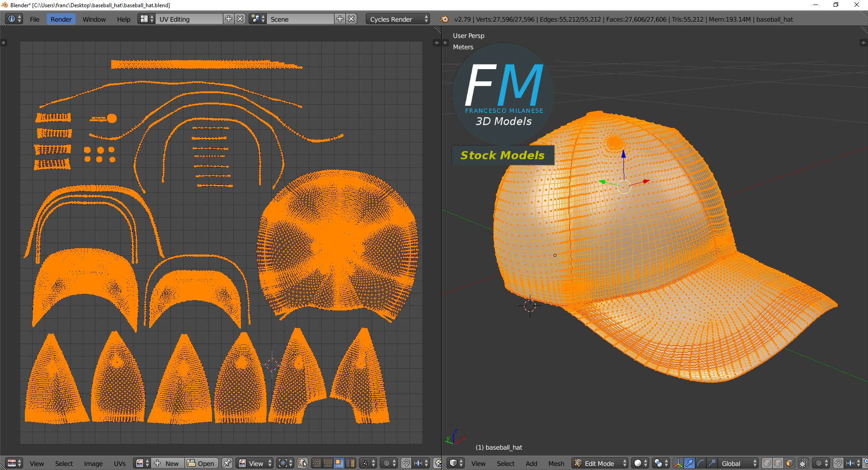Toggle the 3D manipulator widget
This screenshot has height=470, width=868.
(678, 463)
